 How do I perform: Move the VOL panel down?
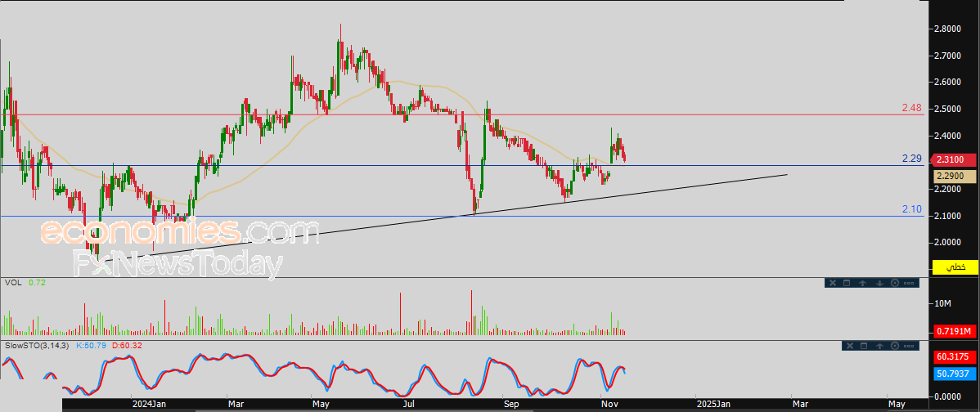click(880, 284)
